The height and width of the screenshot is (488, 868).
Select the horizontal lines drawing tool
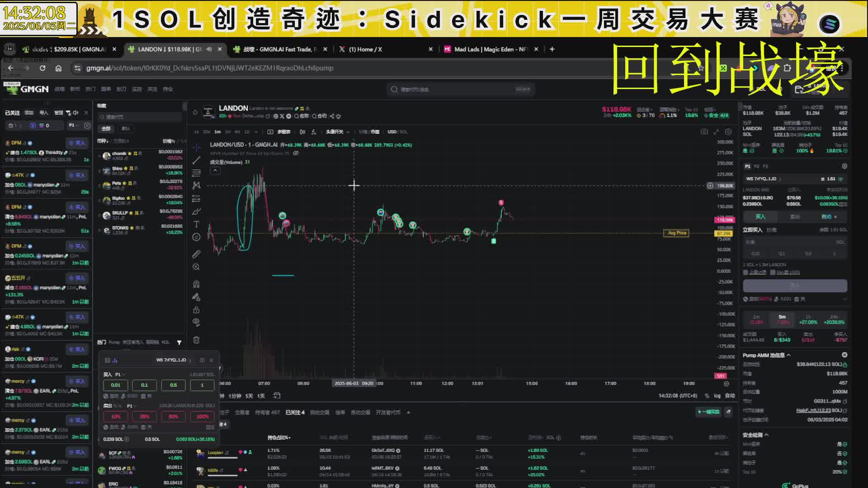pos(196,173)
